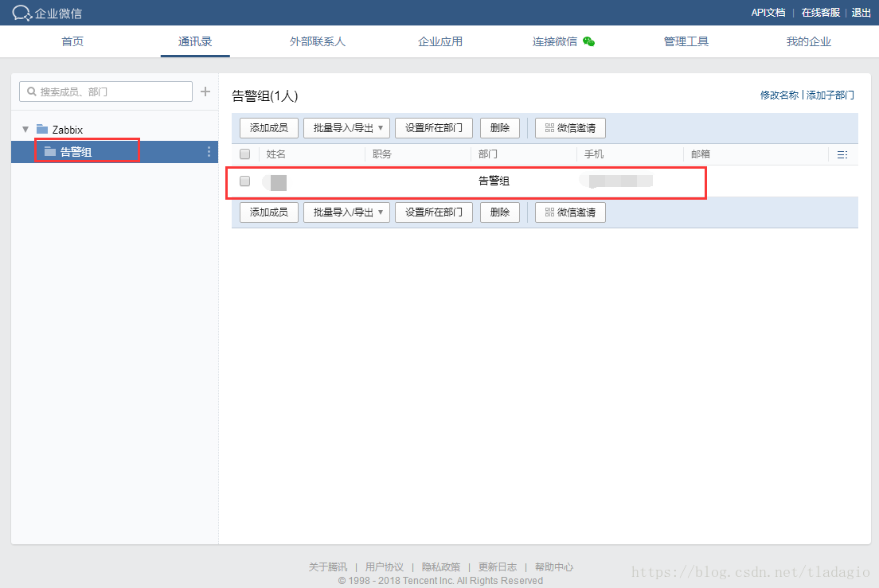879x588 pixels.
Task: Toggle the select-all checkbox in table header
Action: (245, 154)
